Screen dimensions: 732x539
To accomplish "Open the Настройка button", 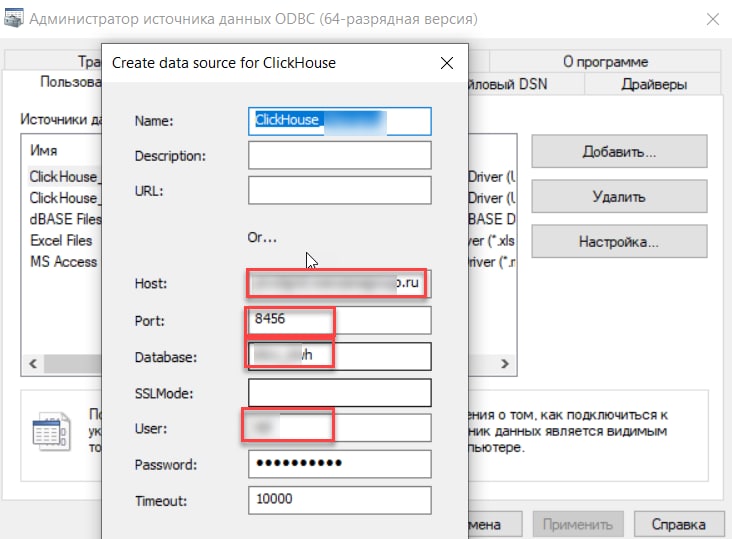I will click(x=619, y=242).
